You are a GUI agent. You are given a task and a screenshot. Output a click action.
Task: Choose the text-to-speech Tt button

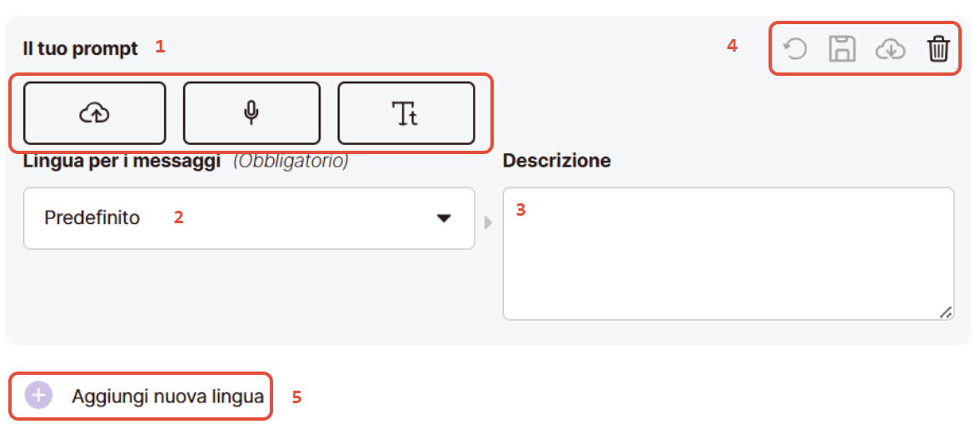405,113
